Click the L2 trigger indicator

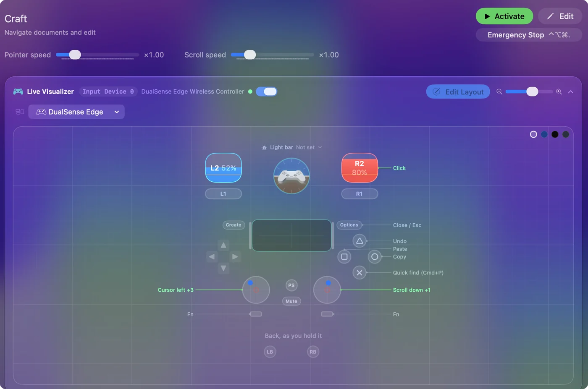223,168
